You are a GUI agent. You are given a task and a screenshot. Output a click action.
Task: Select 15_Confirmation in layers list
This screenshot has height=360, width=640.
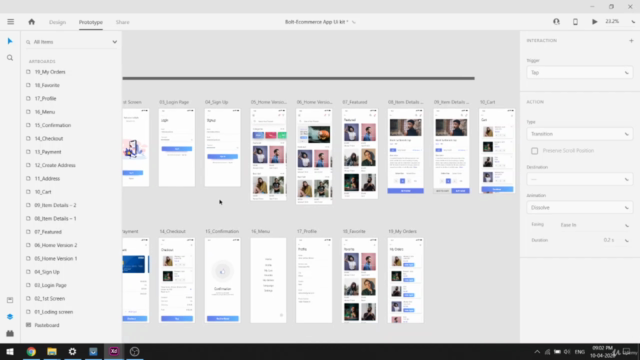pos(53,125)
